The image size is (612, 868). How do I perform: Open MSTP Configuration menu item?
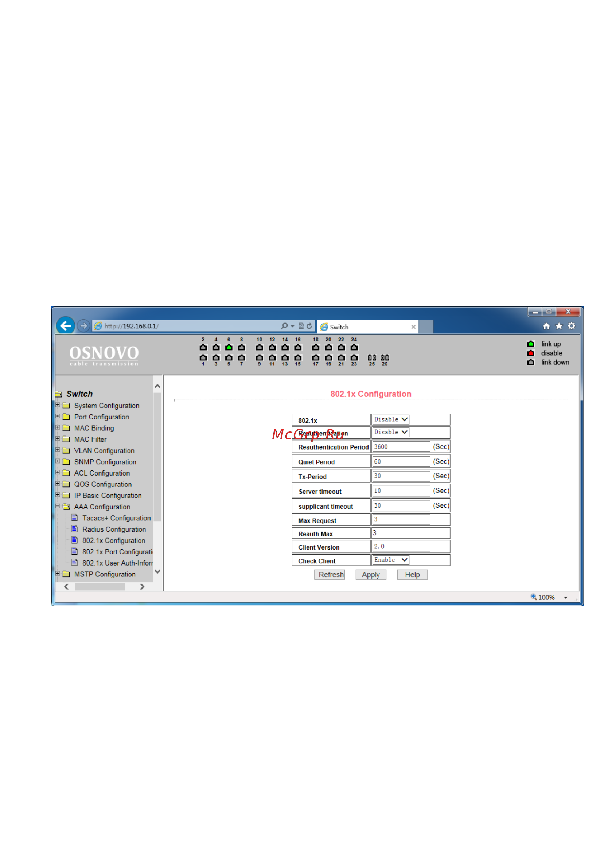coord(105,574)
